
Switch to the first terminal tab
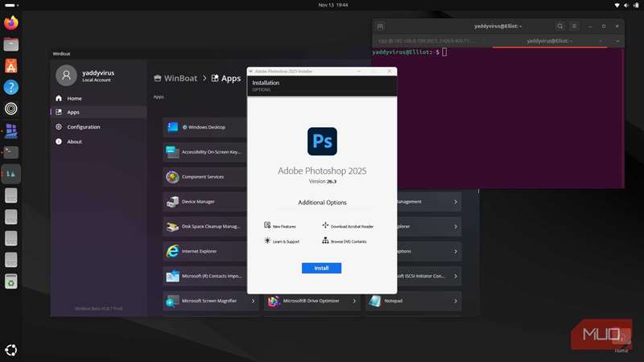point(427,40)
